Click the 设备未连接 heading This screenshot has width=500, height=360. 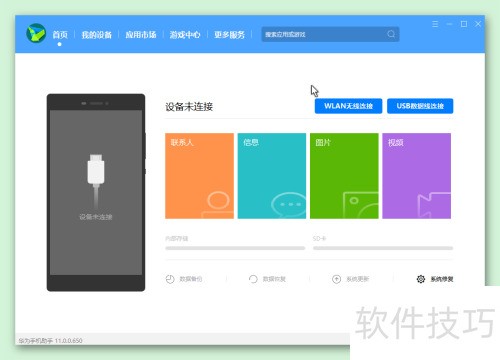[x=189, y=107]
